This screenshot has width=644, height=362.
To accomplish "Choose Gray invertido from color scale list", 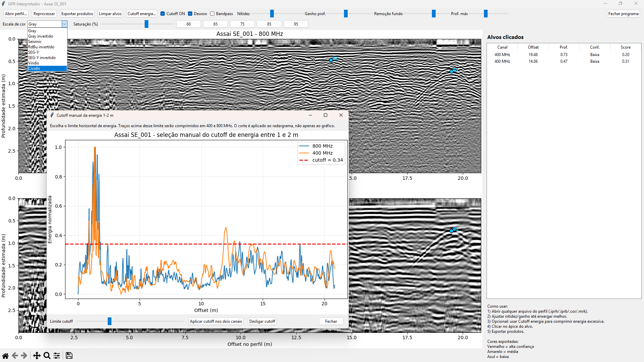I will click(x=47, y=36).
